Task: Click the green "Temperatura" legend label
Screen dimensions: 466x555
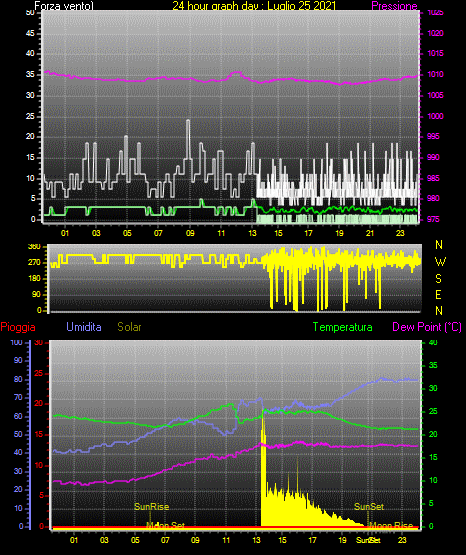Action: [x=343, y=327]
